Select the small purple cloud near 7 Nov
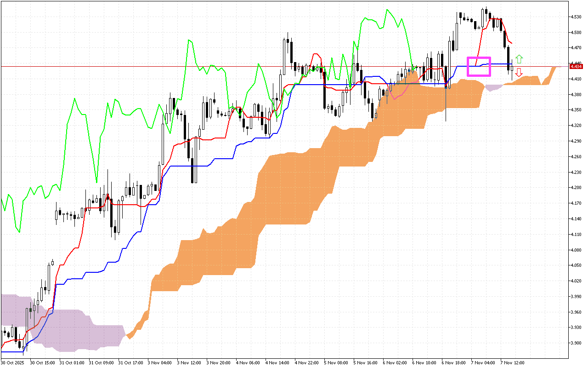Viewport: 588px width, 368px height. click(x=493, y=87)
